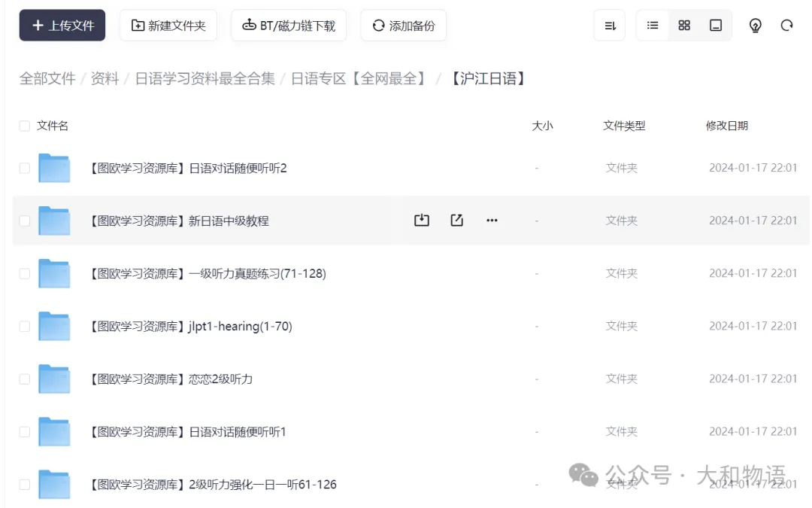
Task: Click the current 【沪江日语】 breadcrumb
Action: (489, 78)
